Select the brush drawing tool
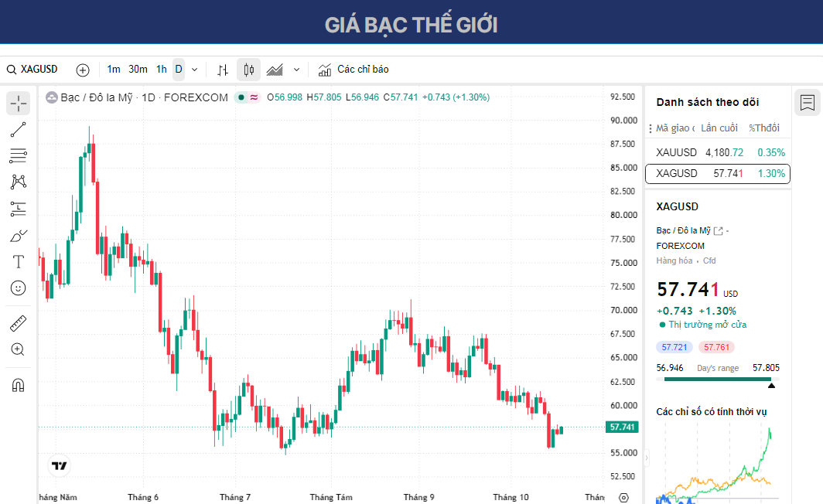This screenshot has width=823, height=504. click(19, 236)
